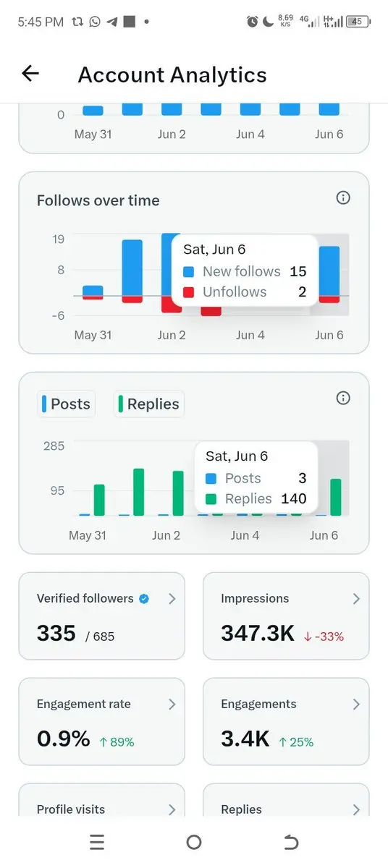
Task: Go back using the arrow icon
Action: coord(30,73)
